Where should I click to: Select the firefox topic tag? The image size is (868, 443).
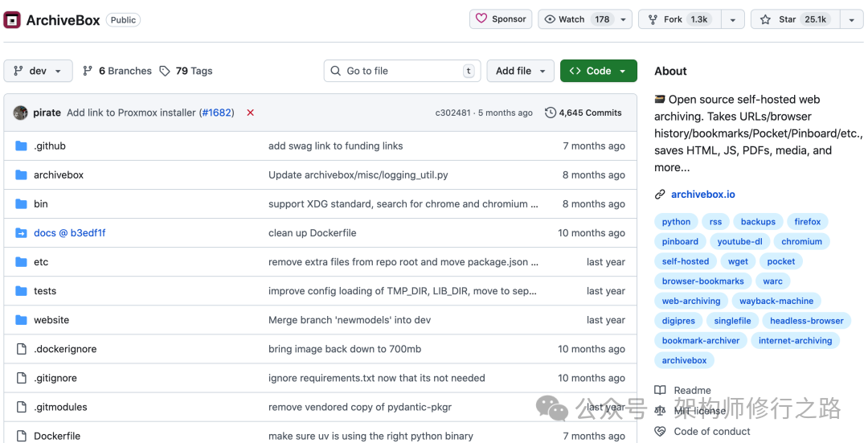[808, 222]
